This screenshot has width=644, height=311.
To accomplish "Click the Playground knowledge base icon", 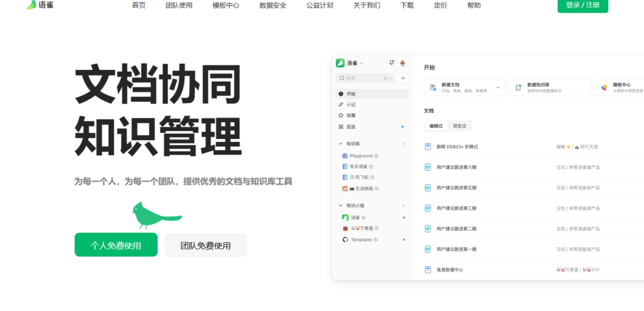I will (345, 156).
